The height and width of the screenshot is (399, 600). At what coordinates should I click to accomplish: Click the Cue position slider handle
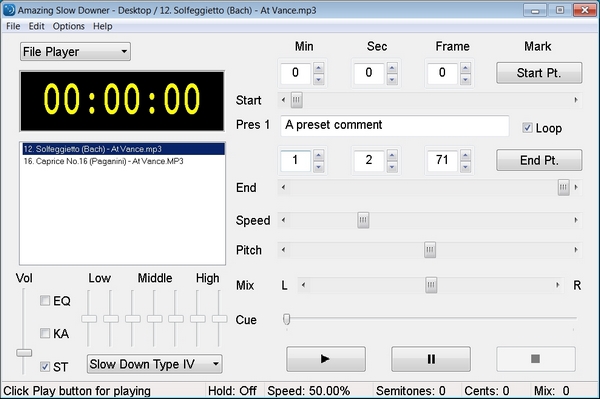click(287, 319)
